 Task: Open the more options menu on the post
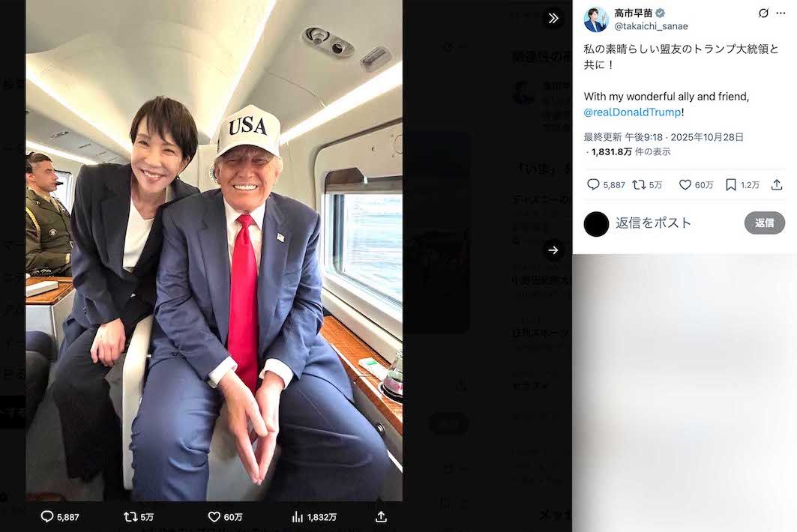[781, 13]
